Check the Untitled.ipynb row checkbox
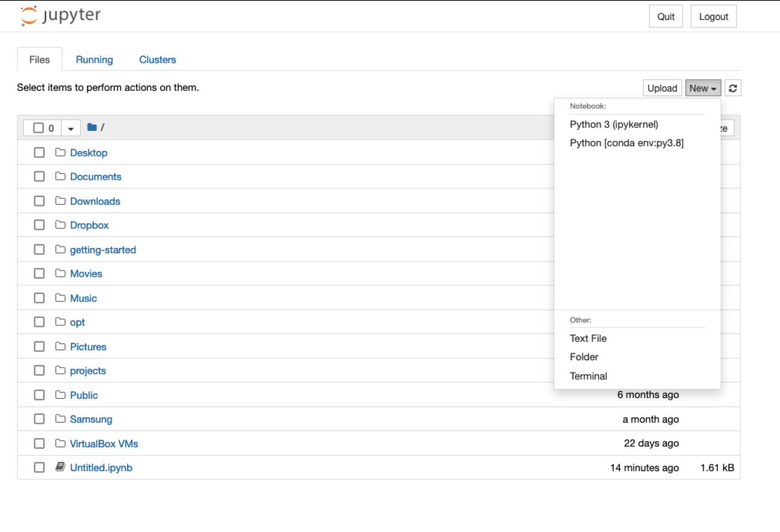Screen dimensions: 780x532 point(39,467)
